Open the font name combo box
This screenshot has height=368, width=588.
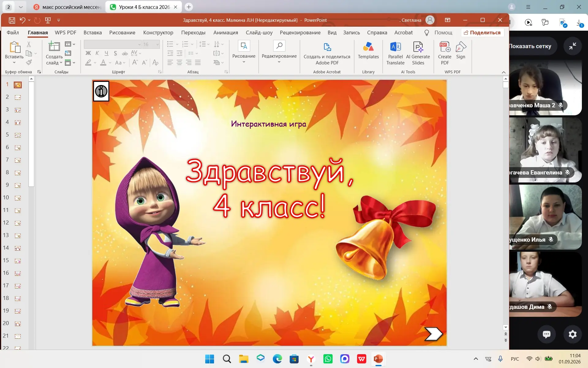pyautogui.click(x=113, y=44)
